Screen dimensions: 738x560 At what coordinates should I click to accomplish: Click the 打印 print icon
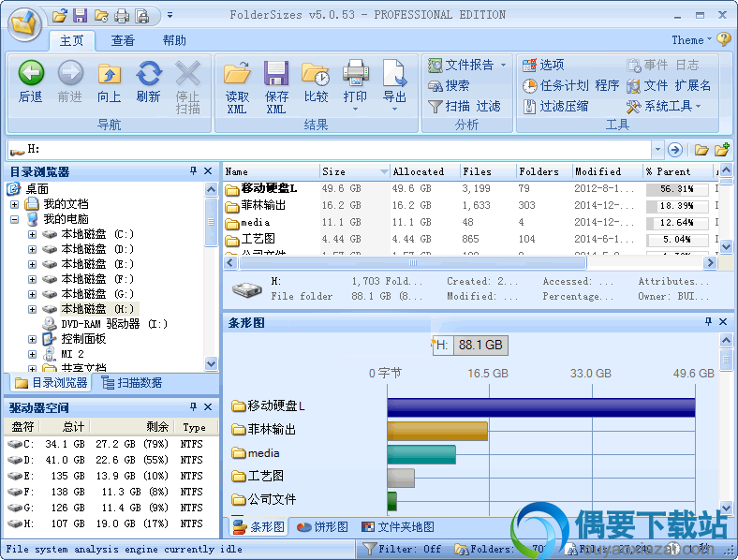pos(355,73)
